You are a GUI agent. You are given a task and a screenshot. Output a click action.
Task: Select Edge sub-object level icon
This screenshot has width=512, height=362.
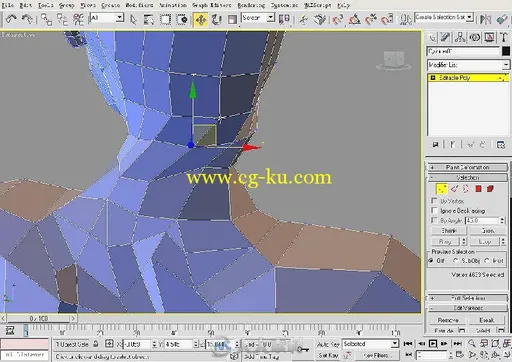(454, 189)
